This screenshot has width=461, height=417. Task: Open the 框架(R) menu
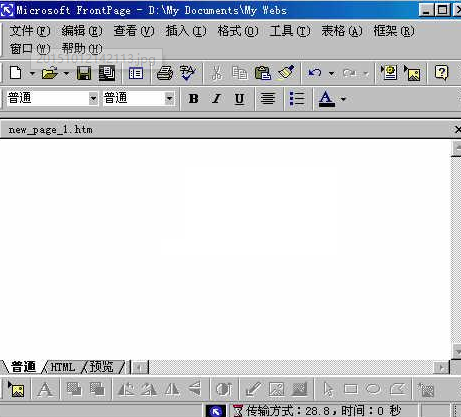tap(394, 31)
